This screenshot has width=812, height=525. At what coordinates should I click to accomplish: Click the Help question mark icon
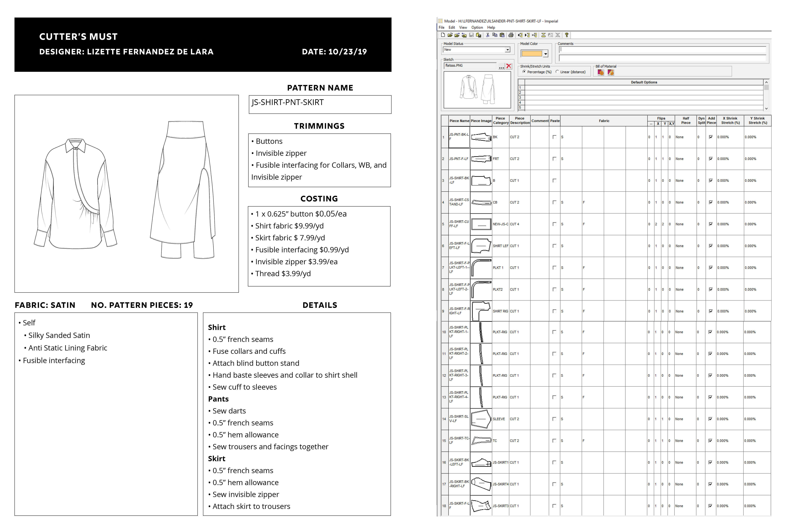[567, 35]
